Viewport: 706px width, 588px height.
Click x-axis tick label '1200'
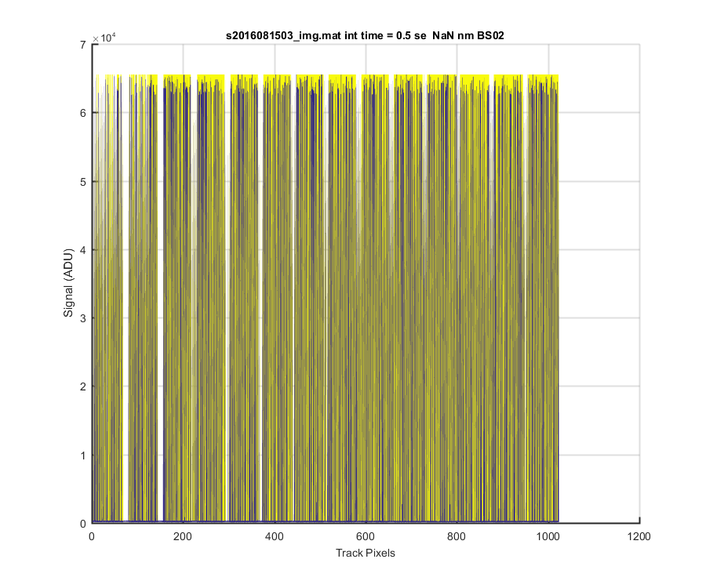click(x=639, y=536)
